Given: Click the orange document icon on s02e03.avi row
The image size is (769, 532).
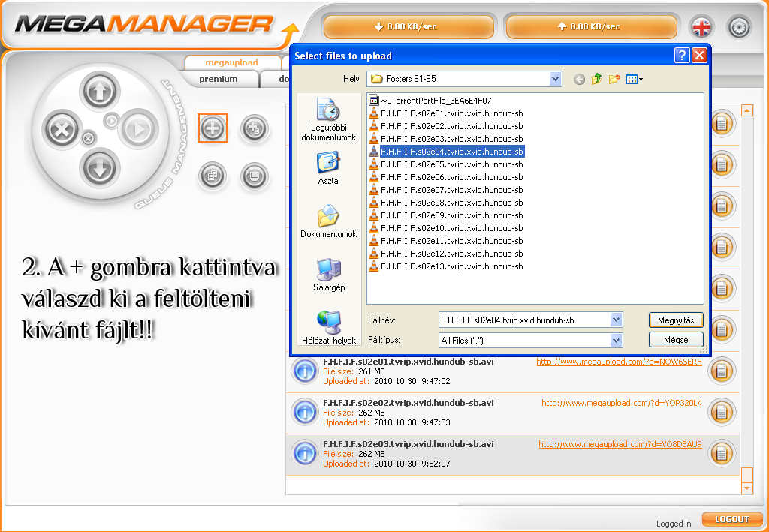Looking at the screenshot, I should point(722,453).
